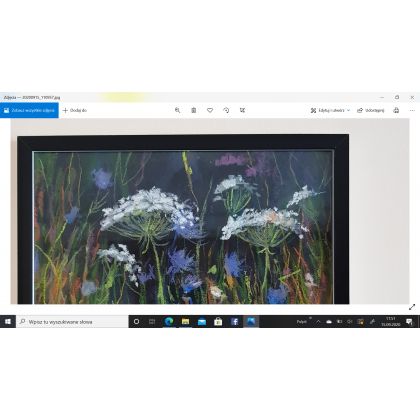Open Microsoft Edge from the taskbar
420x420 pixels.
tap(169, 322)
